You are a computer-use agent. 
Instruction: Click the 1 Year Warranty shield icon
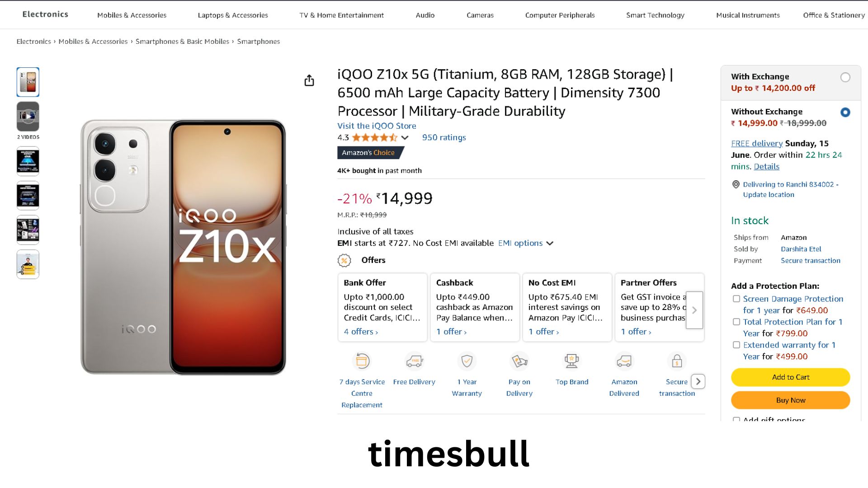pyautogui.click(x=467, y=361)
